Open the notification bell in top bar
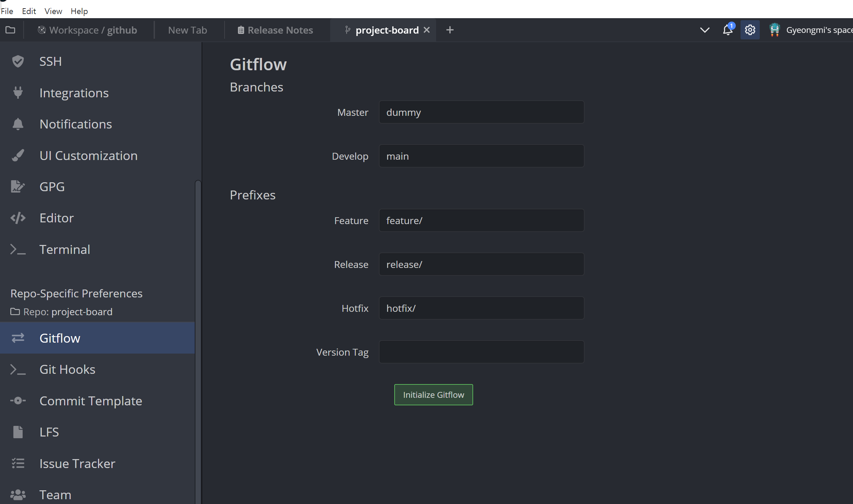The image size is (853, 504). pyautogui.click(x=728, y=30)
